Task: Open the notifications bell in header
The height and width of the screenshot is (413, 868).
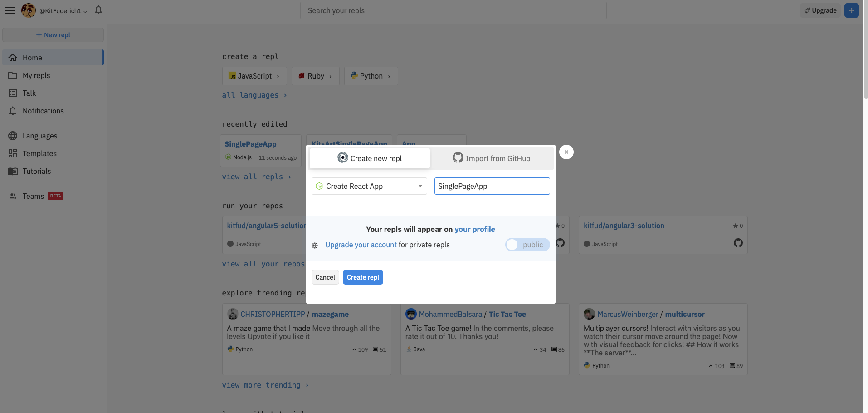Action: tap(98, 10)
